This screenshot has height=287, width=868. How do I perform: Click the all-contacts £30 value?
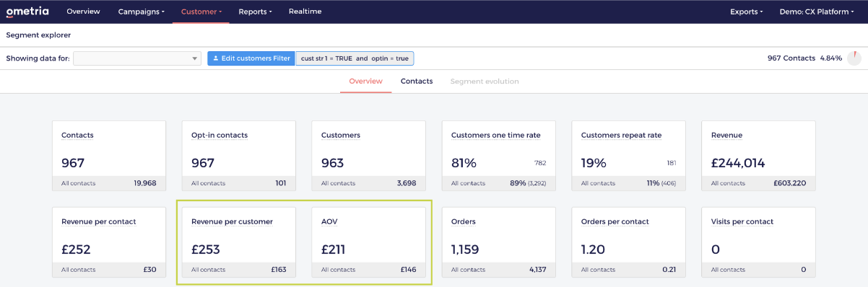[149, 270]
